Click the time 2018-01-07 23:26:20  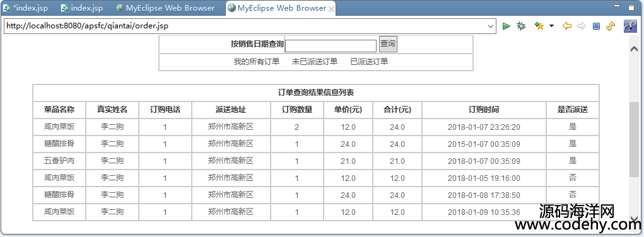pos(484,127)
